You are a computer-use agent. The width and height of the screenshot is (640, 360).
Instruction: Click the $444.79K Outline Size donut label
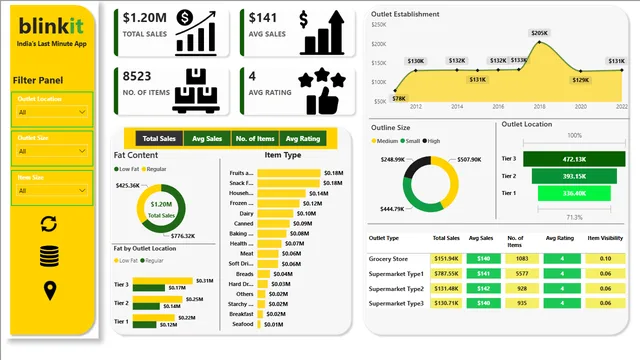coord(392,209)
